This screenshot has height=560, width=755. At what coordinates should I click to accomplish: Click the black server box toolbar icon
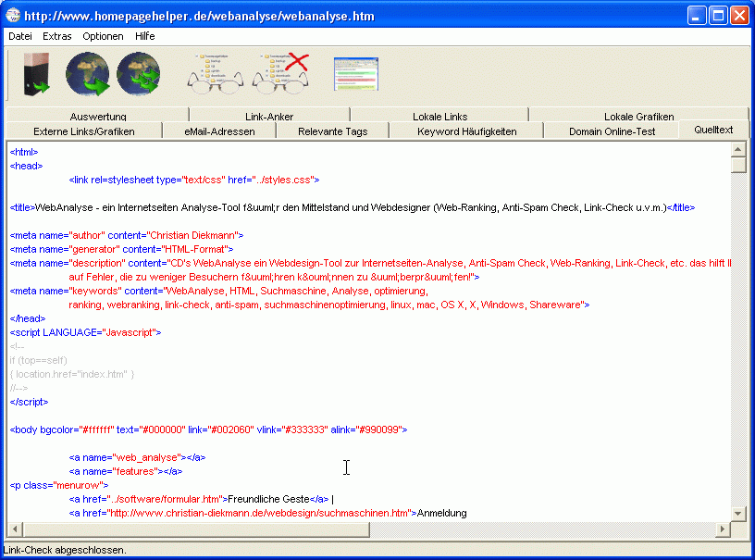[x=37, y=74]
